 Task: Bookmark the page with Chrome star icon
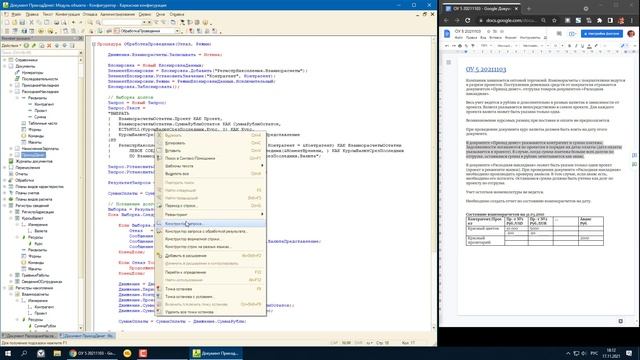pyautogui.click(x=554, y=20)
